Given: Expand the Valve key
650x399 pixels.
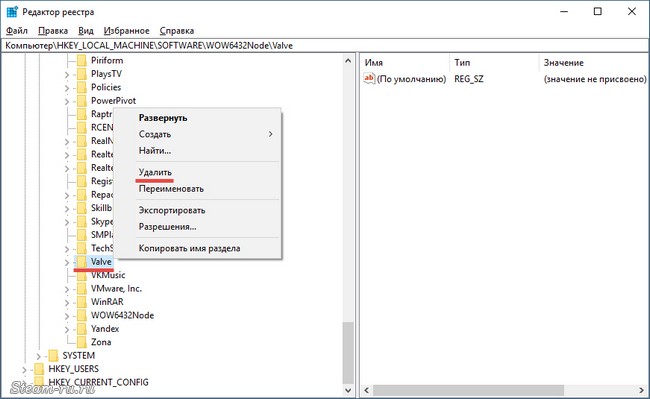Looking at the screenshot, I should point(67,262).
